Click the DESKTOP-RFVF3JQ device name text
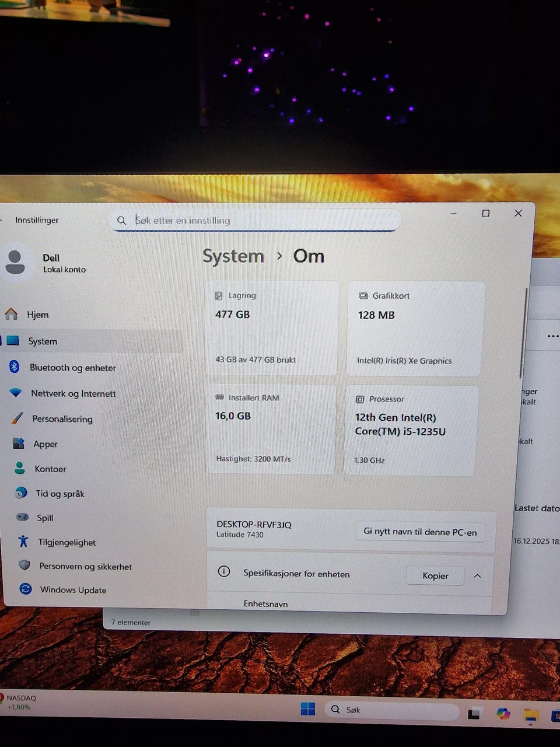This screenshot has height=747, width=560. click(x=254, y=524)
